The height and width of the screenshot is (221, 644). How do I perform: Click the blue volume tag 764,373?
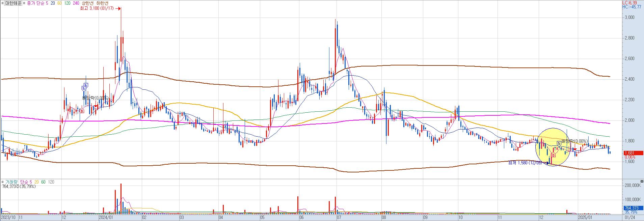(633, 208)
